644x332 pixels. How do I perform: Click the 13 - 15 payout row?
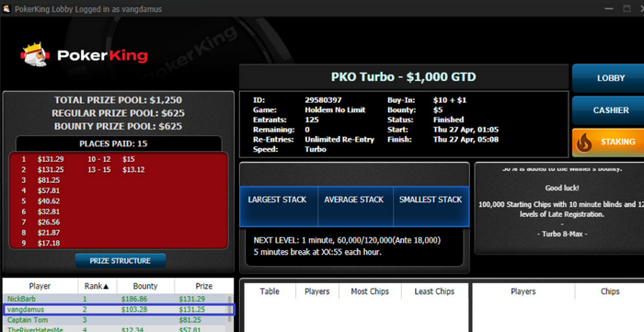(x=116, y=170)
